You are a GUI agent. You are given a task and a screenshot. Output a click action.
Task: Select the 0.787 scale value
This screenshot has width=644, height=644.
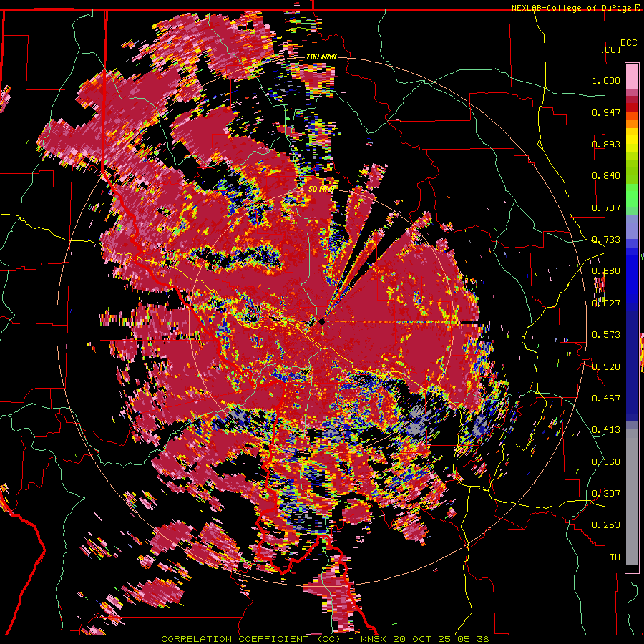tap(606, 208)
